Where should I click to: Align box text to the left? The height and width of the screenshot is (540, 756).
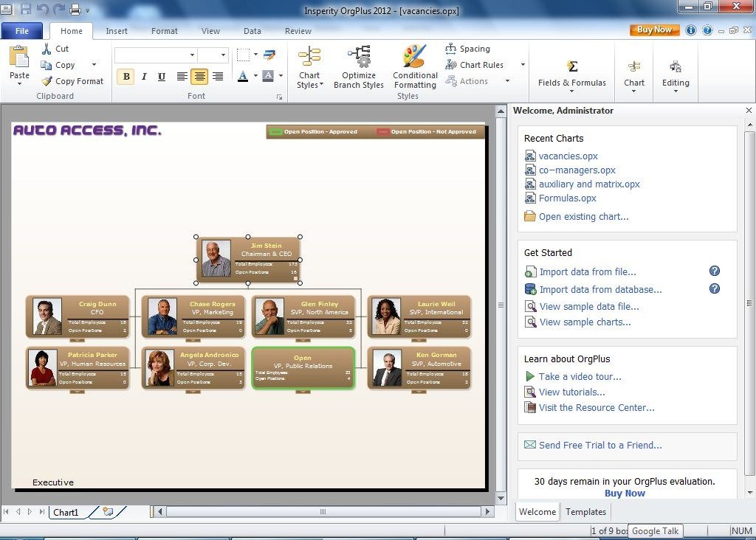182,76
